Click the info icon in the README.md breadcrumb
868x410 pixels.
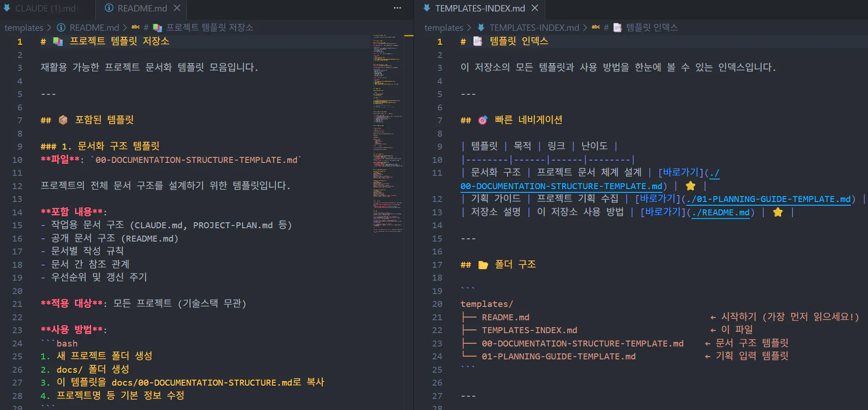(x=61, y=28)
